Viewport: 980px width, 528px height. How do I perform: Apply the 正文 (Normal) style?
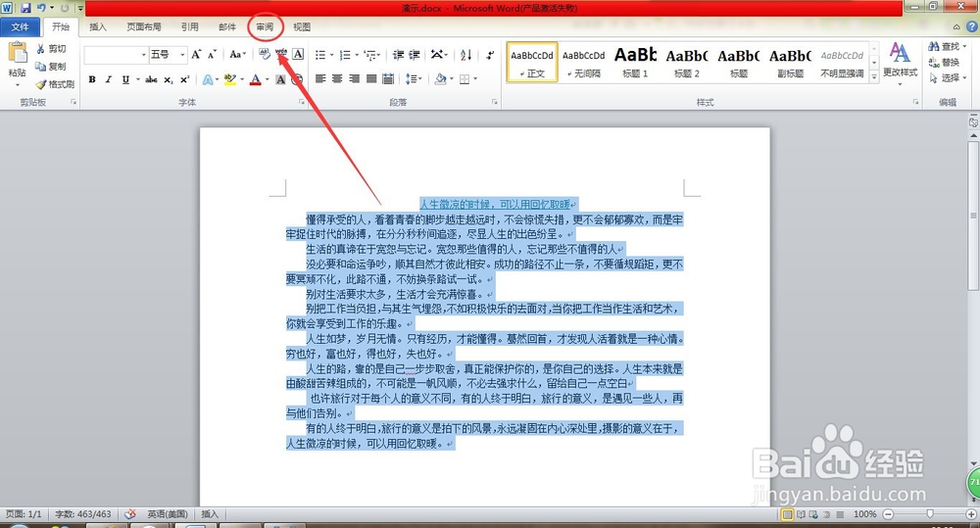[532, 63]
